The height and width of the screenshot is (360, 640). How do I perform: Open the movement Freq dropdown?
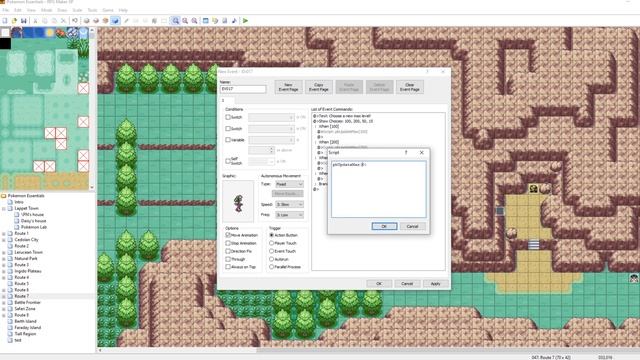point(289,215)
